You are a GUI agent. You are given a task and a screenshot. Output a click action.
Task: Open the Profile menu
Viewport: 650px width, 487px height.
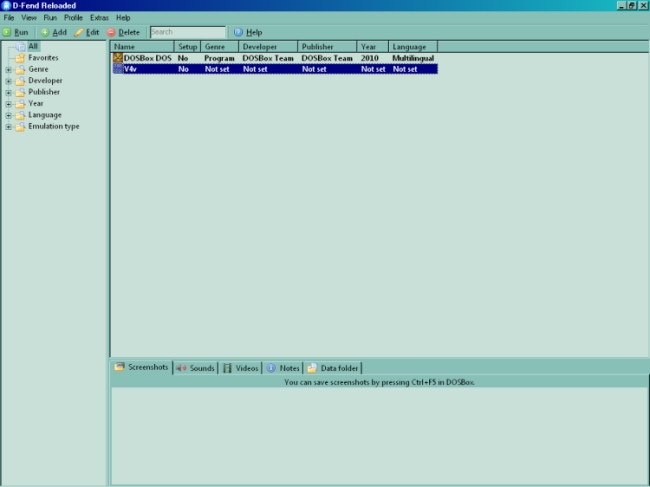[73, 18]
